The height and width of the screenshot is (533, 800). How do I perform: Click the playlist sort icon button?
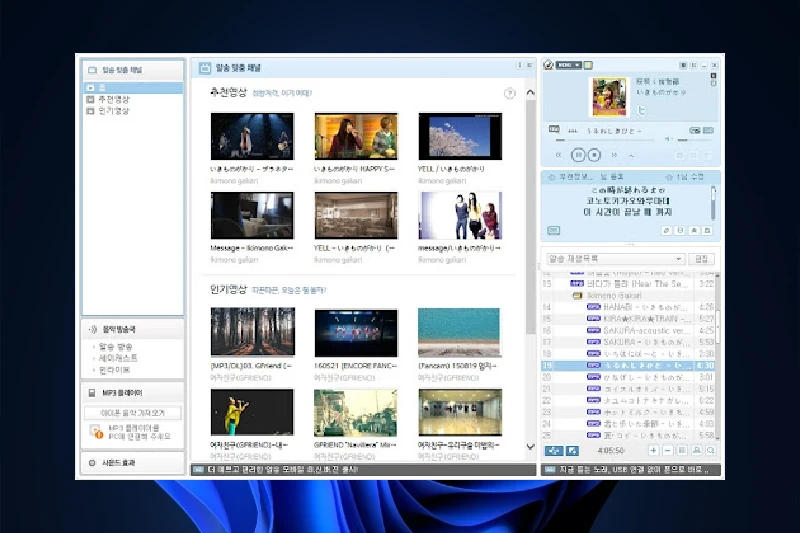coord(696,450)
